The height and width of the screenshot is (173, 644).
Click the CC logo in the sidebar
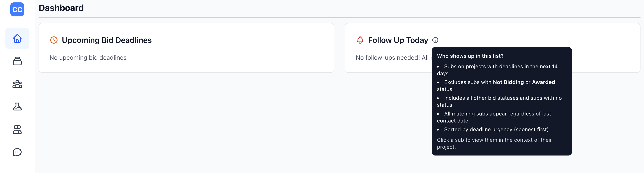point(17,9)
